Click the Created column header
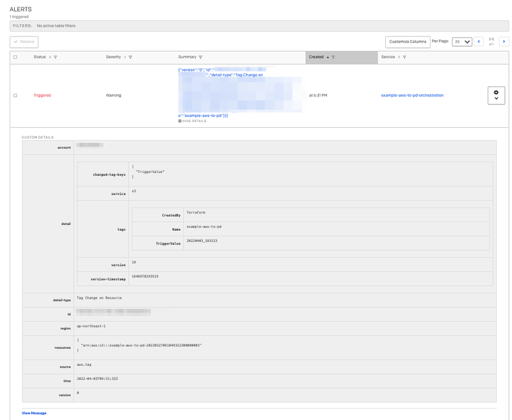This screenshot has height=420, width=512. (342, 57)
